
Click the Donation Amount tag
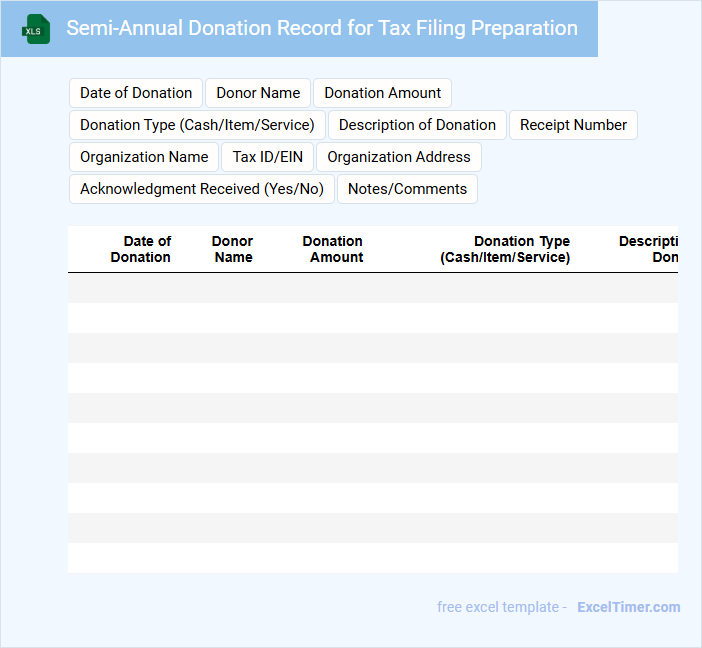[x=382, y=93]
